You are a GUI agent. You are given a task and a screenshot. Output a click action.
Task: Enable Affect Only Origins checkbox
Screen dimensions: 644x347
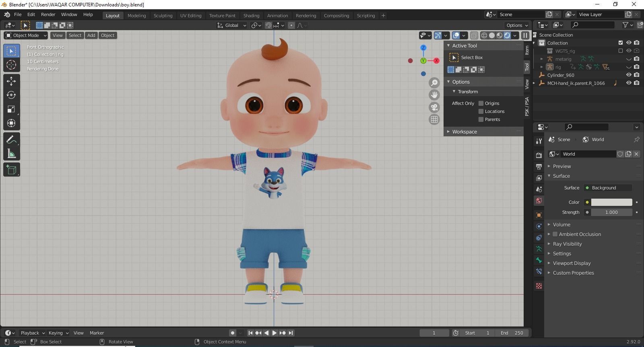tap(481, 103)
